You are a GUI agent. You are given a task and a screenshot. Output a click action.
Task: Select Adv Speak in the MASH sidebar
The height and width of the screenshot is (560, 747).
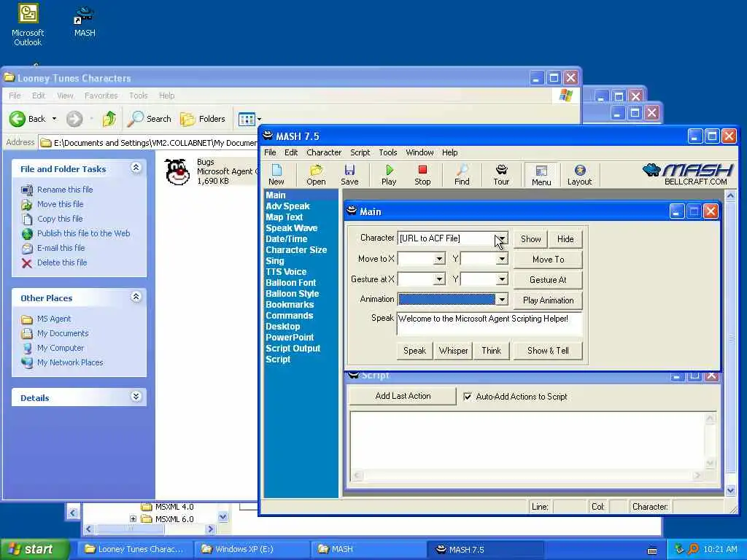coord(287,206)
